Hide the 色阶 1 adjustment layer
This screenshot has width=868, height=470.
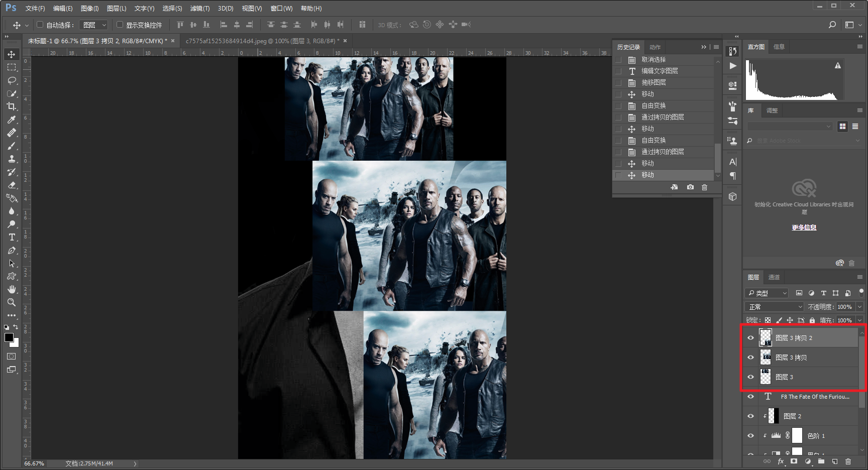751,436
